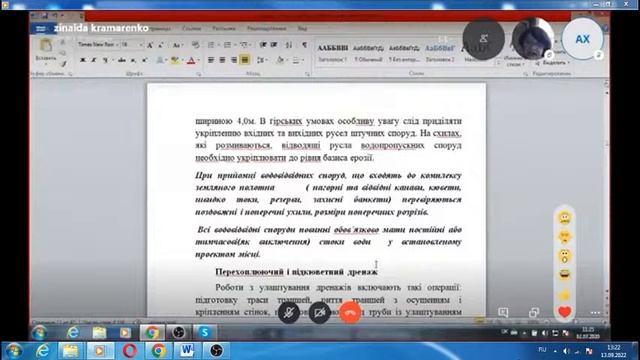Select the Без интервала style
Screen dimensions: 640x360
(404, 53)
